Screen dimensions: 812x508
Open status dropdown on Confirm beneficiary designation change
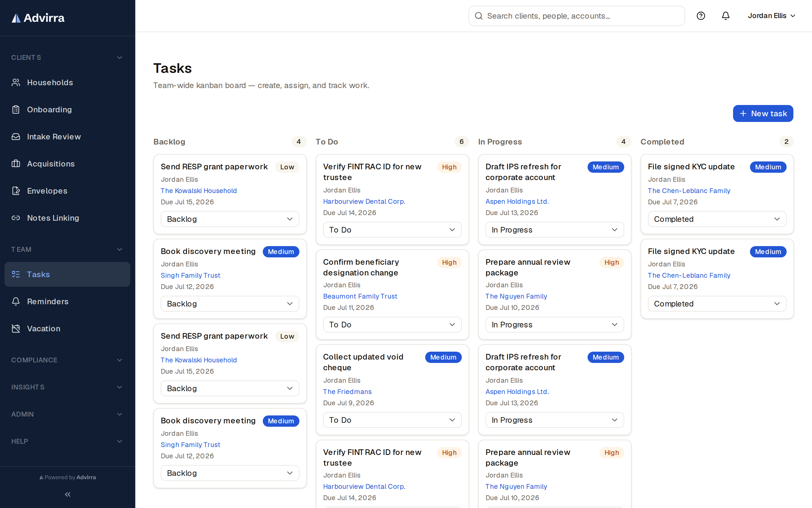pos(392,325)
